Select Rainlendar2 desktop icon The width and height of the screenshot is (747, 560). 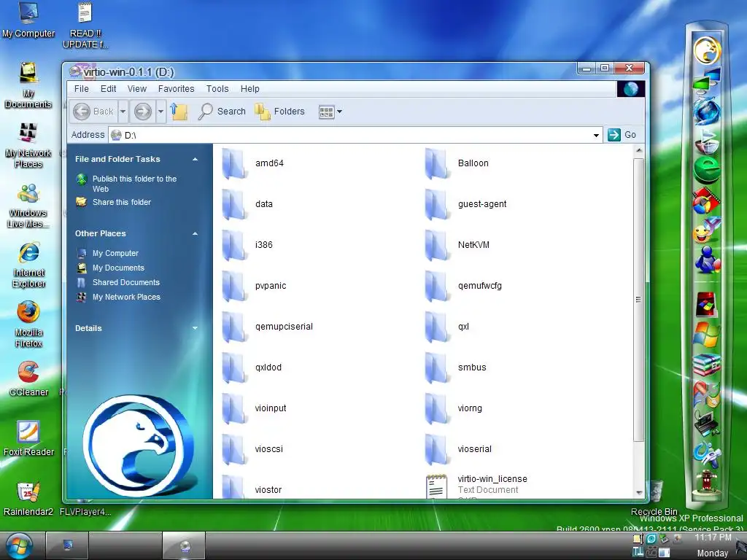[28, 499]
